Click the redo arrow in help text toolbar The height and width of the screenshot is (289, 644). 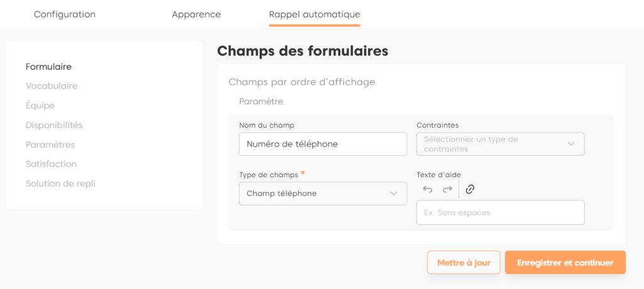[447, 189]
